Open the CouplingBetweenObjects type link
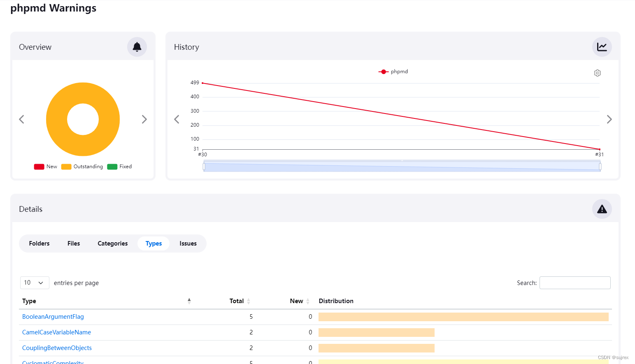Viewport: 635px width, 364px height. [x=57, y=348]
